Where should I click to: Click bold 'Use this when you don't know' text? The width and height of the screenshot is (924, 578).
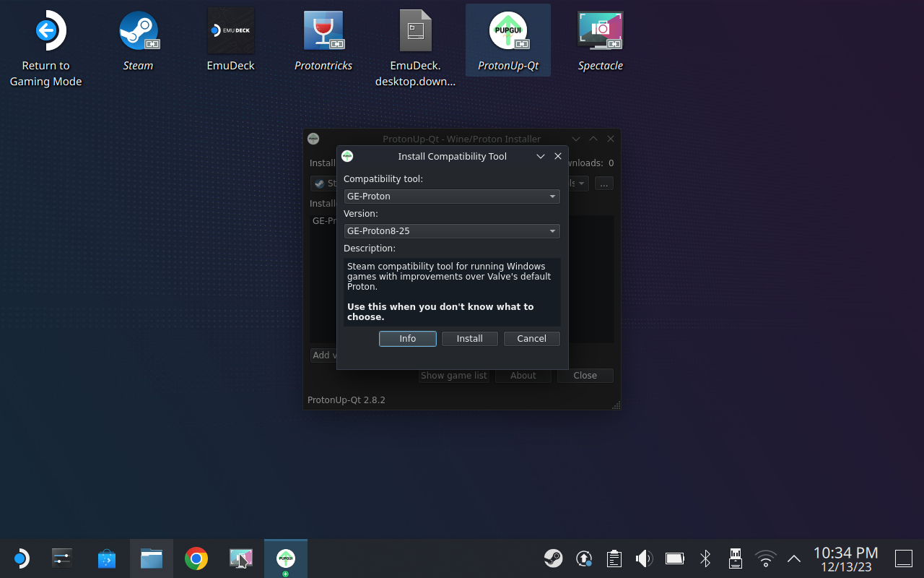(x=440, y=312)
